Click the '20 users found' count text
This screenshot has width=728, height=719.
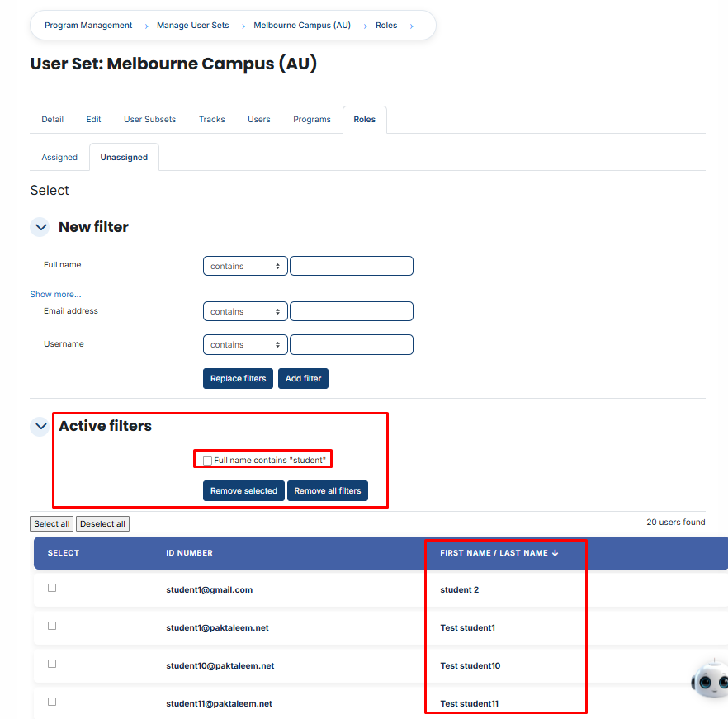point(675,522)
